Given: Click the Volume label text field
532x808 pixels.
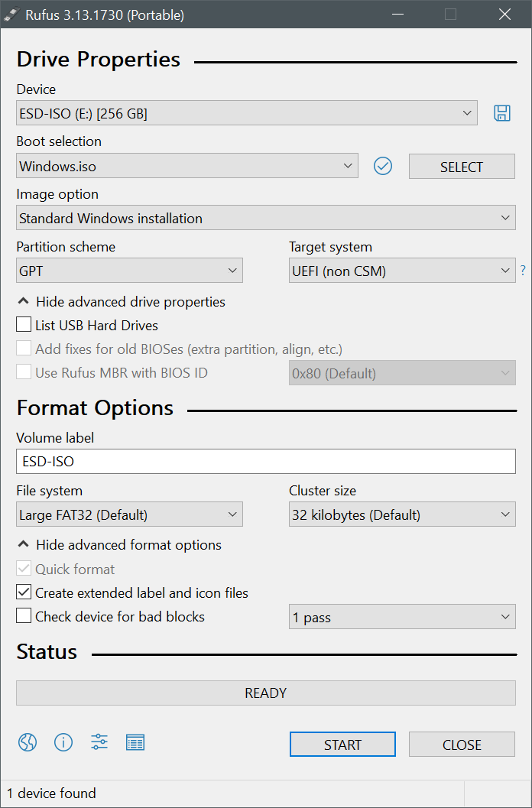Looking at the screenshot, I should click(x=266, y=462).
